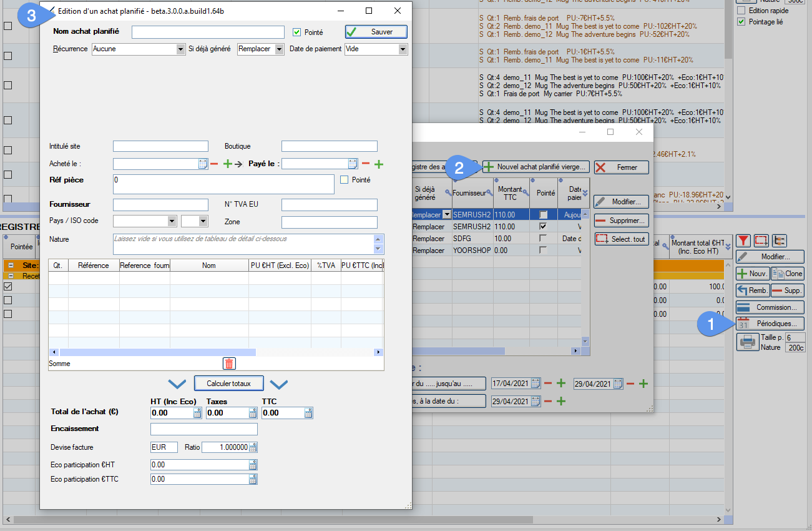
Task: Open calculator icon in HT (Inc Eco) field
Action: tap(198, 413)
